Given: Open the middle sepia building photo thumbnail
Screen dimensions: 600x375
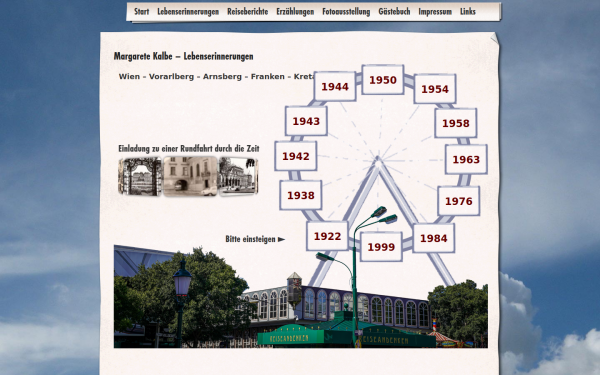Looking at the screenshot, I should pyautogui.click(x=190, y=176).
